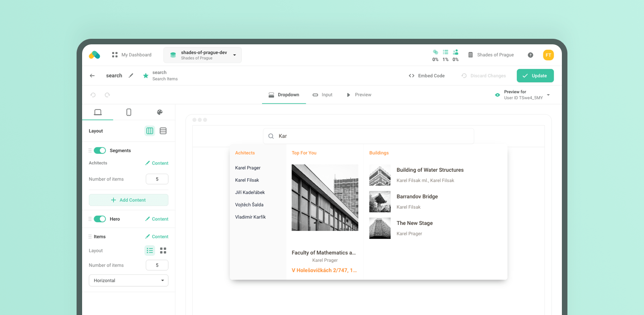Switch to the Dropdown tab

pyautogui.click(x=284, y=95)
